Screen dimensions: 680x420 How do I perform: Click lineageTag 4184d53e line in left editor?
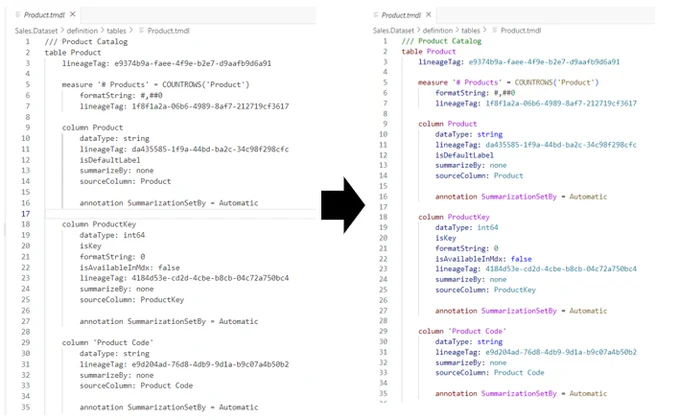coord(184,278)
